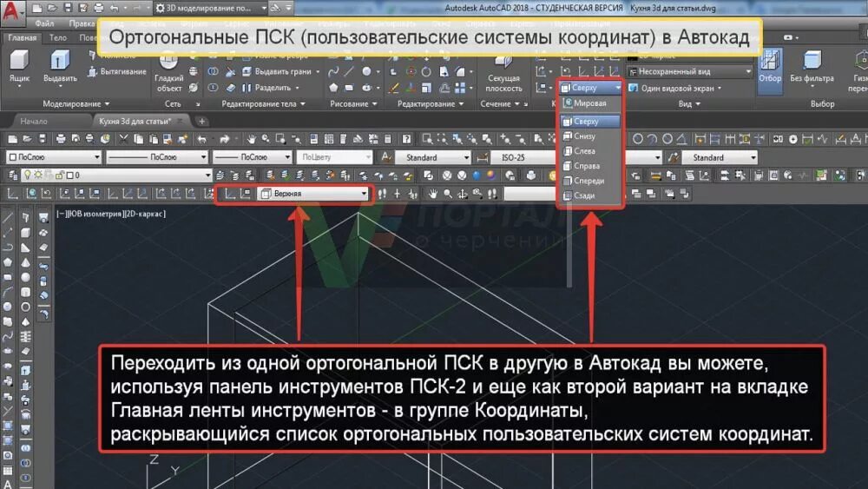Open the ПоСлою linetype dropdown
Image resolution: width=868 pixels, height=489 pixels.
pyautogui.click(x=156, y=157)
